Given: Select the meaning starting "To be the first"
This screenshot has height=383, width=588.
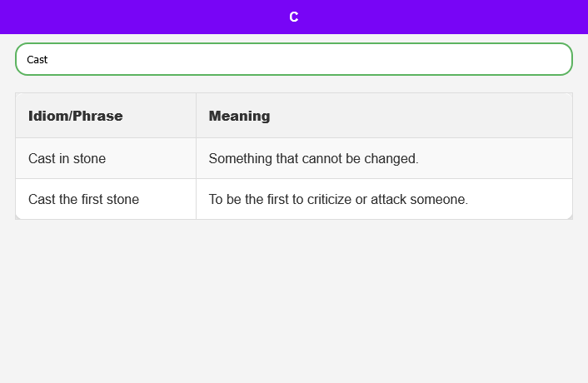Looking at the screenshot, I should [x=338, y=199].
